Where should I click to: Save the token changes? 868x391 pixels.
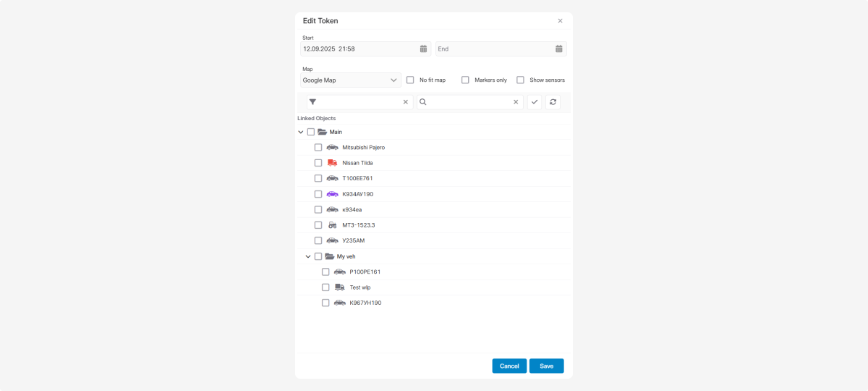[546, 366]
